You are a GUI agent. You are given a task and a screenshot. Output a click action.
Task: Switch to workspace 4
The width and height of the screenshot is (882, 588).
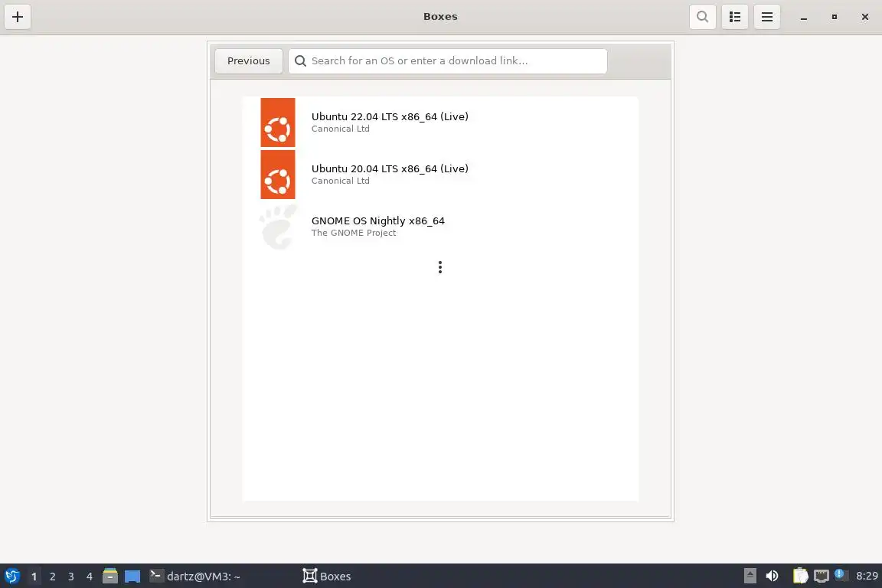coord(90,577)
